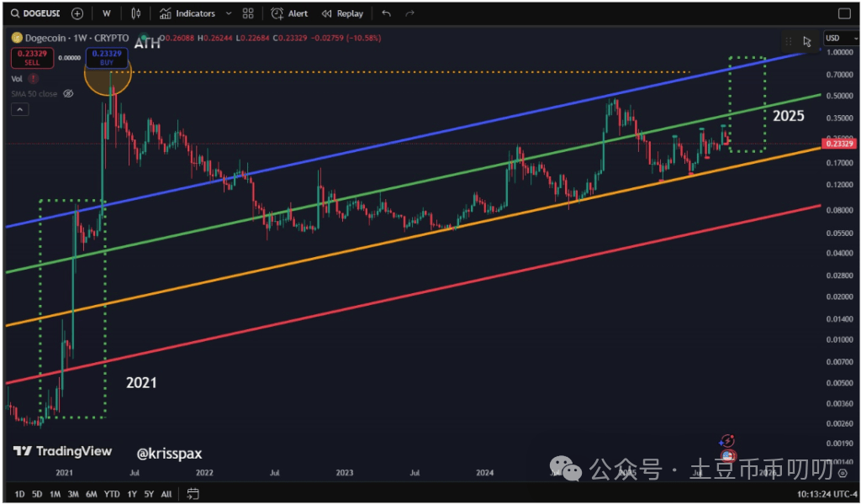Click the add symbol plus icon

click(77, 13)
